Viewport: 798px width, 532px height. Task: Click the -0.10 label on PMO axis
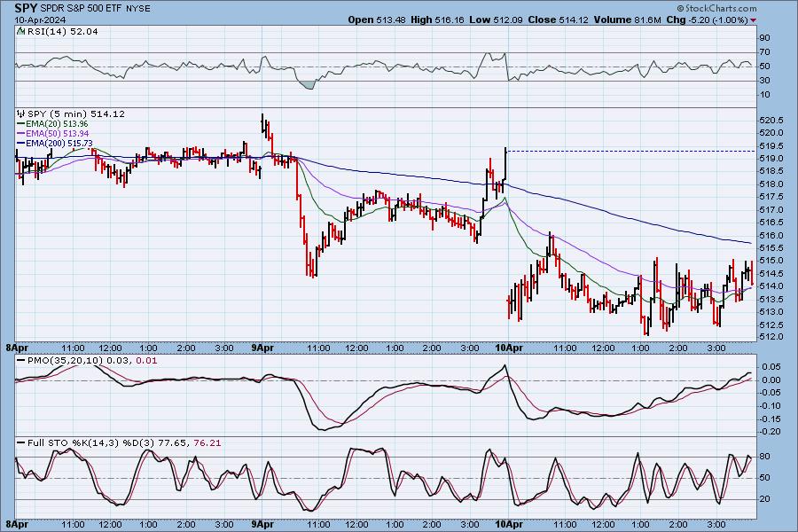[x=770, y=406]
